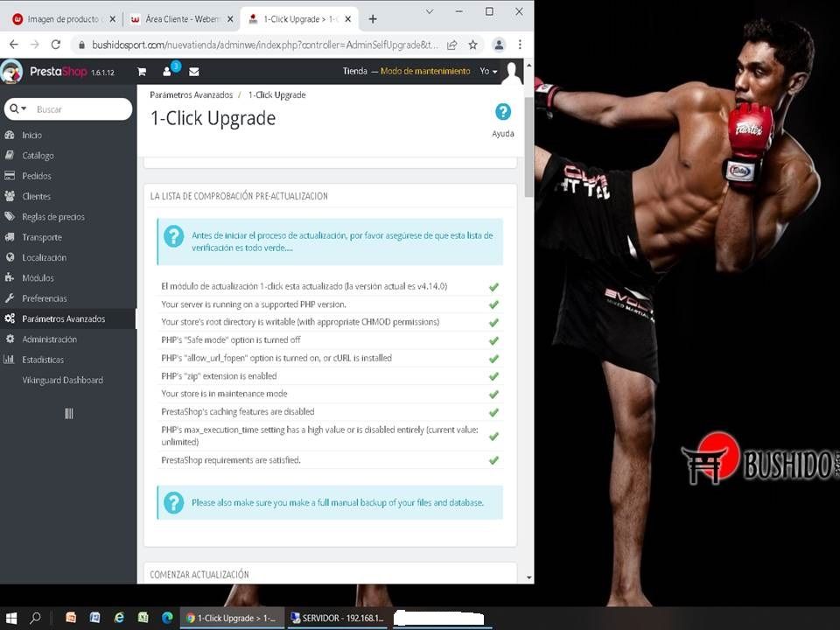The width and height of the screenshot is (840, 630).
Task: Click scrollbar down arrow
Action: click(x=529, y=577)
